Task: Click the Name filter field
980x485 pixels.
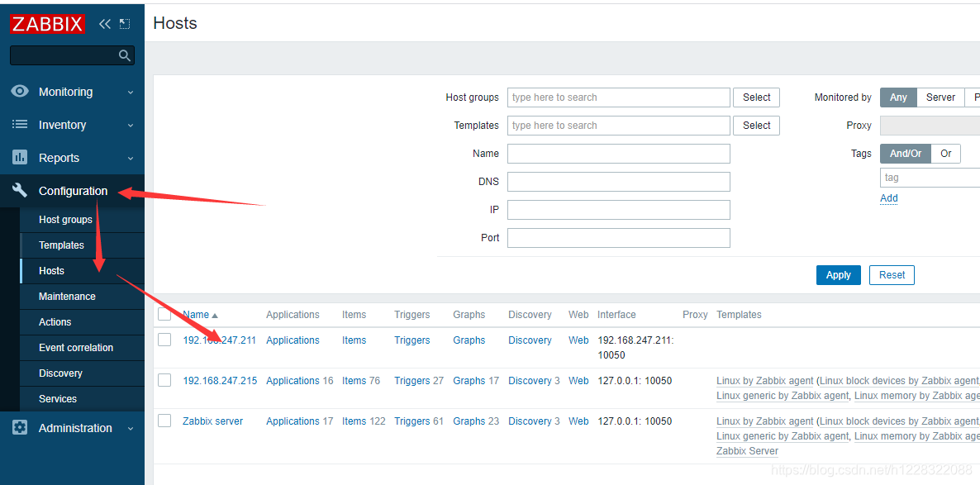Action: pyautogui.click(x=619, y=153)
